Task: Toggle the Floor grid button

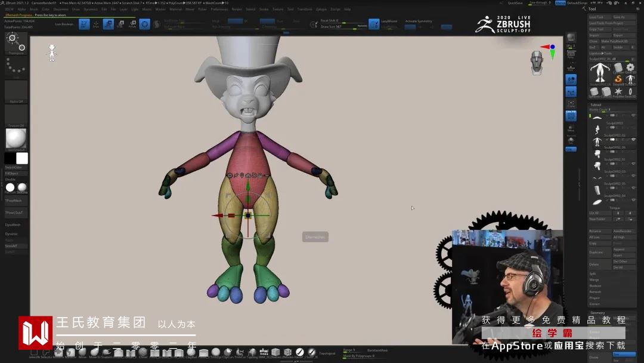Action: tap(571, 67)
